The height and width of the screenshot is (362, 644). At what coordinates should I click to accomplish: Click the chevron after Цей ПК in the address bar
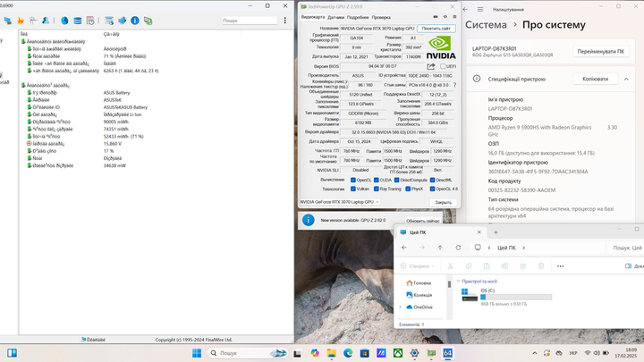523,248
